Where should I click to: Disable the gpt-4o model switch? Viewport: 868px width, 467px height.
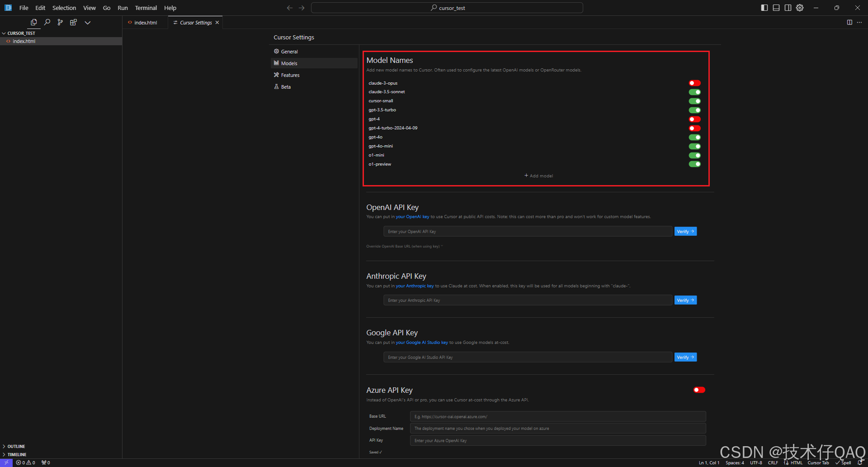(694, 137)
